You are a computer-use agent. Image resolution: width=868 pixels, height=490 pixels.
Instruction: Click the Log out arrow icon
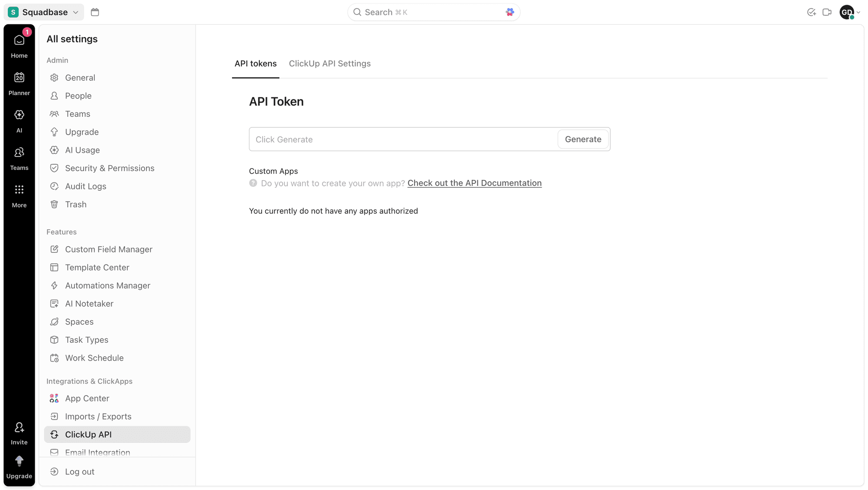(54, 472)
